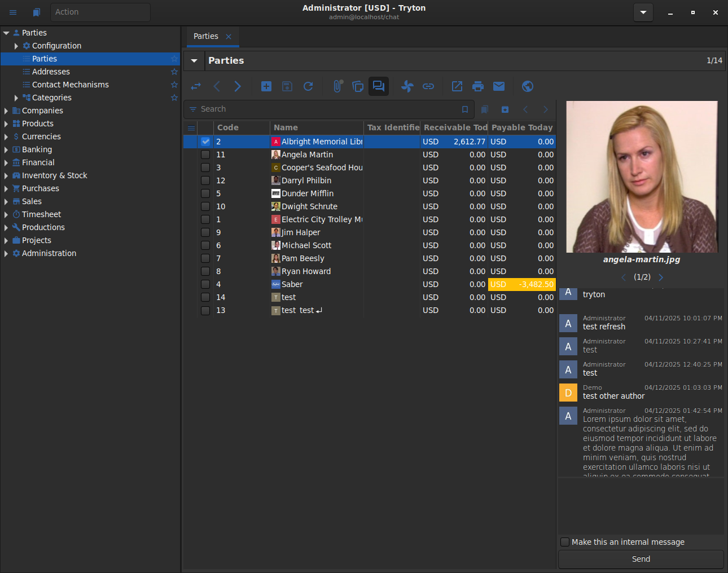
Task: Toggle the chat notes panel icon
Action: point(379,86)
